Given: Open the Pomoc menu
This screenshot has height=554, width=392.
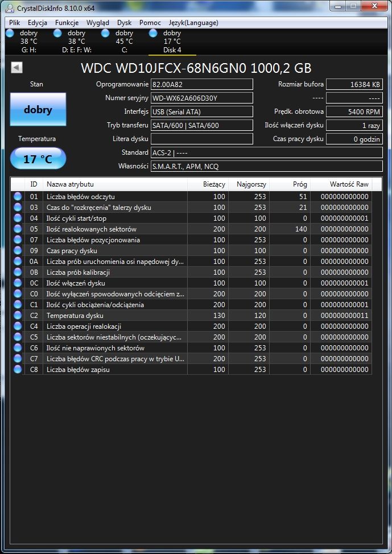Looking at the screenshot, I should [150, 23].
